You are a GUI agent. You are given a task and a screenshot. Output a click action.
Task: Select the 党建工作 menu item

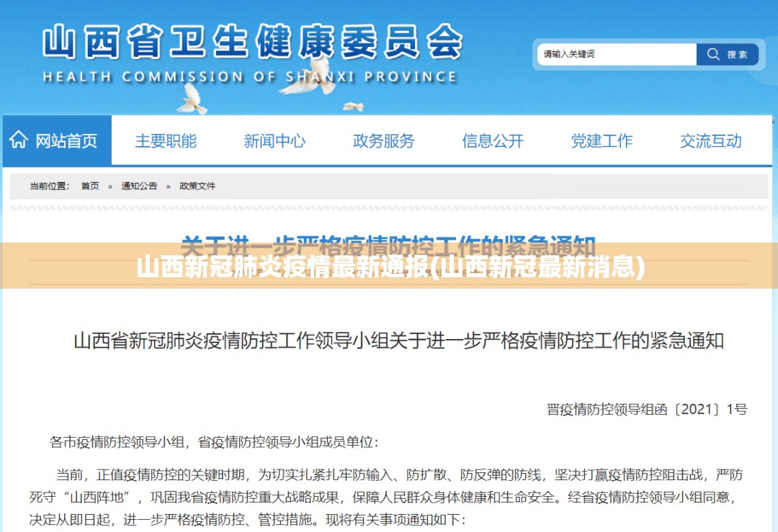coord(602,141)
